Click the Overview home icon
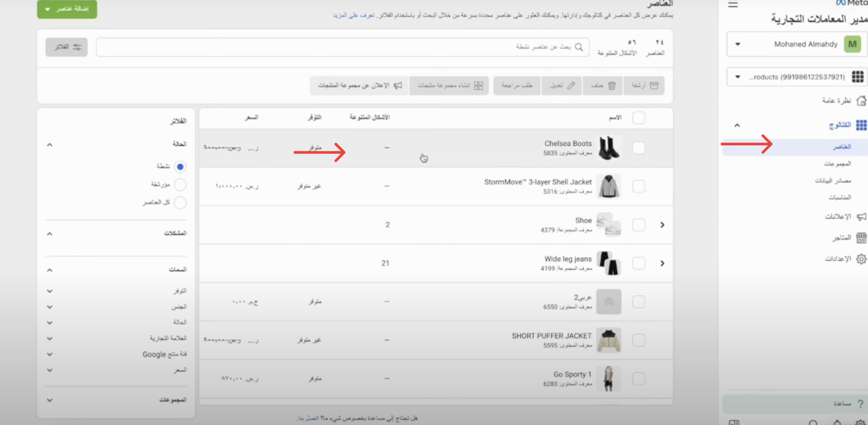This screenshot has height=425, width=868. (861, 100)
